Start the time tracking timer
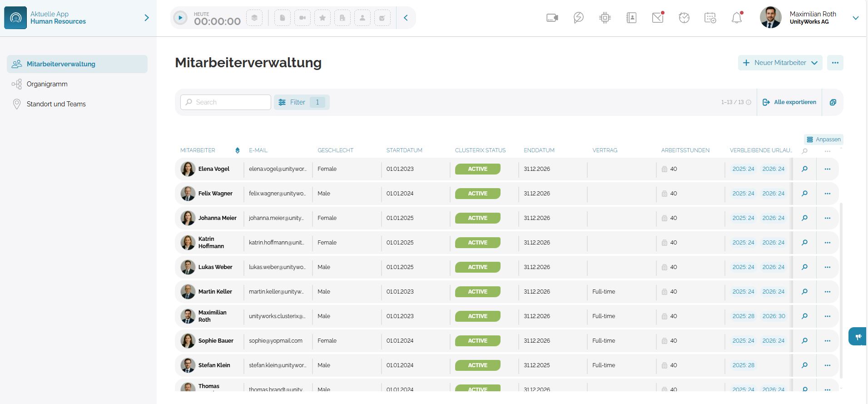The height and width of the screenshot is (404, 868). coord(180,18)
